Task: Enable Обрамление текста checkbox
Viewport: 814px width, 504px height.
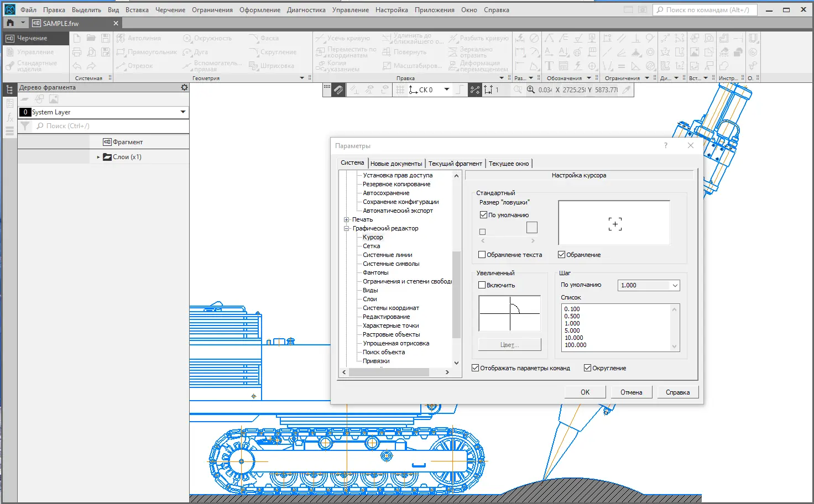Action: coord(482,255)
